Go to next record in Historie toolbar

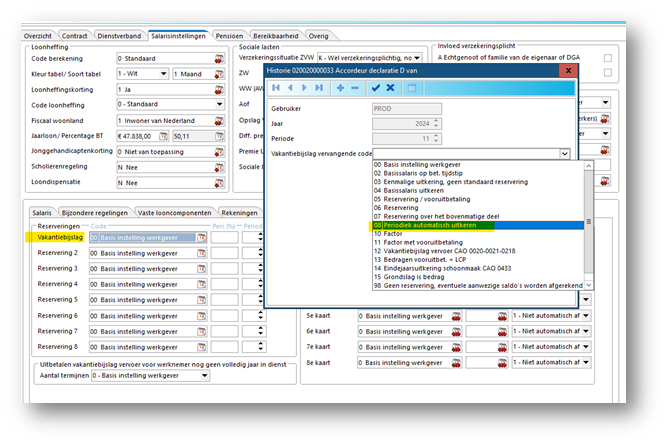[304, 88]
